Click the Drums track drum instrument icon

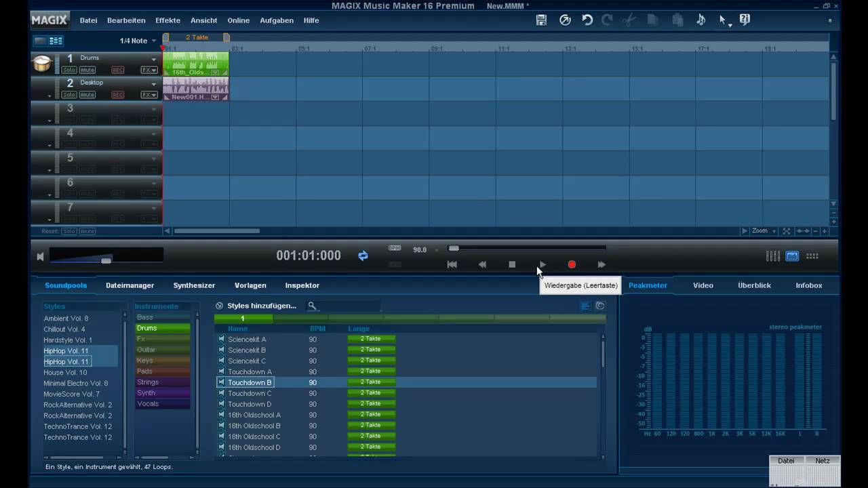pos(42,63)
